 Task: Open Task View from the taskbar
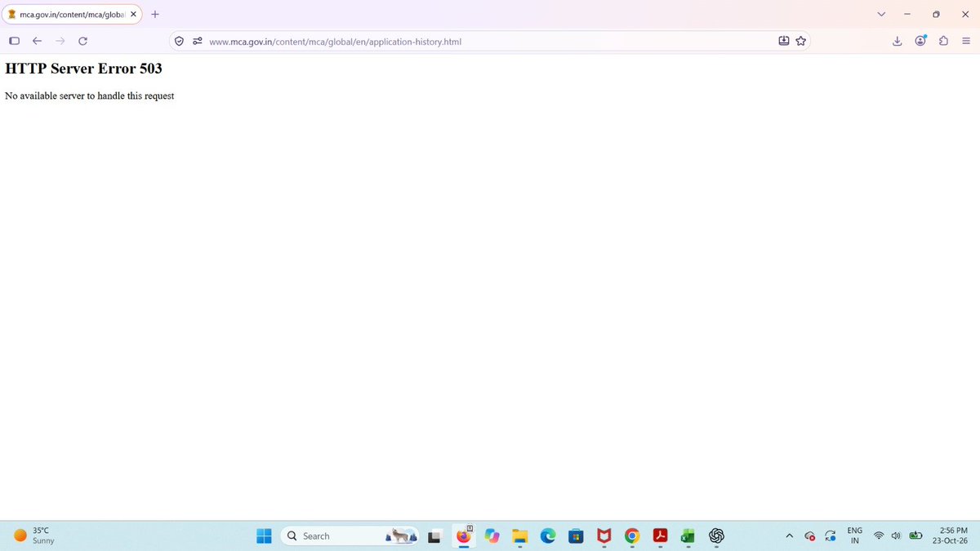pos(434,536)
